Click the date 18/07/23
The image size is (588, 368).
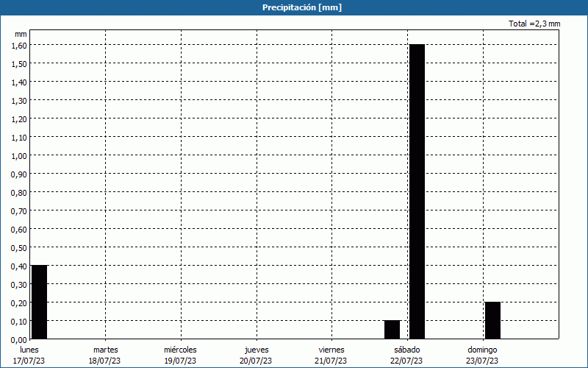point(104,361)
